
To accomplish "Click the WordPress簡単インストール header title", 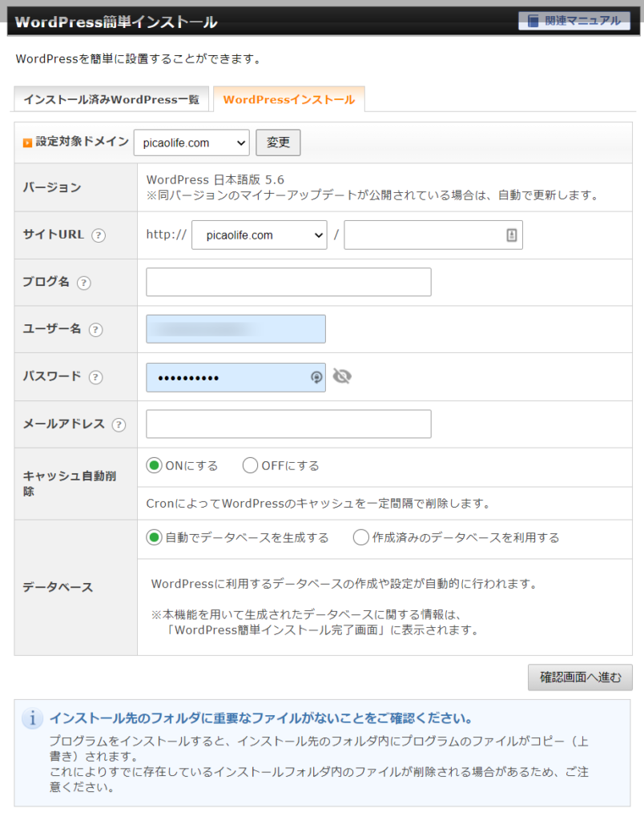I will (x=116, y=22).
